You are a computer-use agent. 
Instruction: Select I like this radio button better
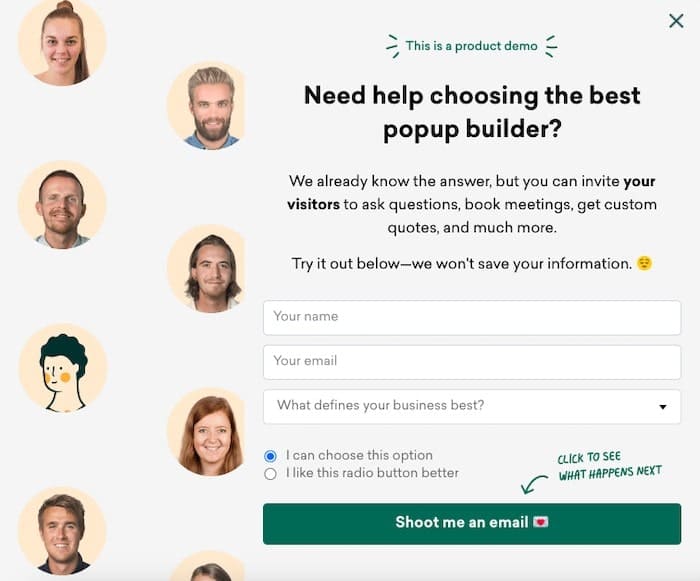click(270, 474)
